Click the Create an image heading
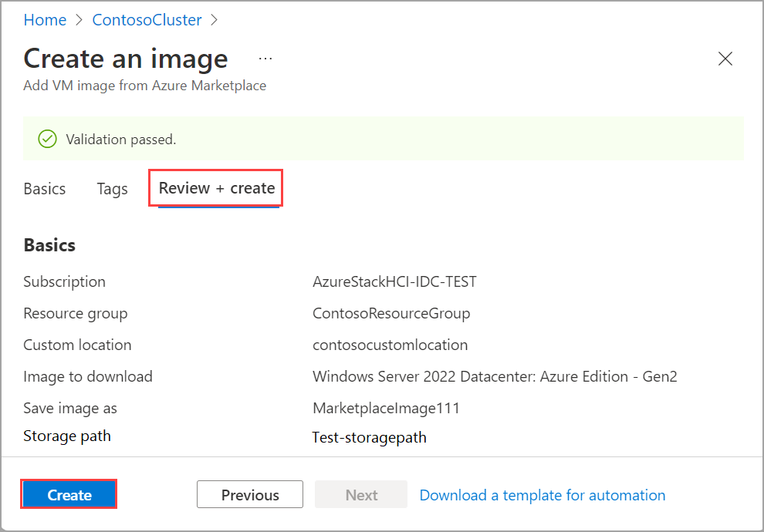 pyautogui.click(x=126, y=59)
